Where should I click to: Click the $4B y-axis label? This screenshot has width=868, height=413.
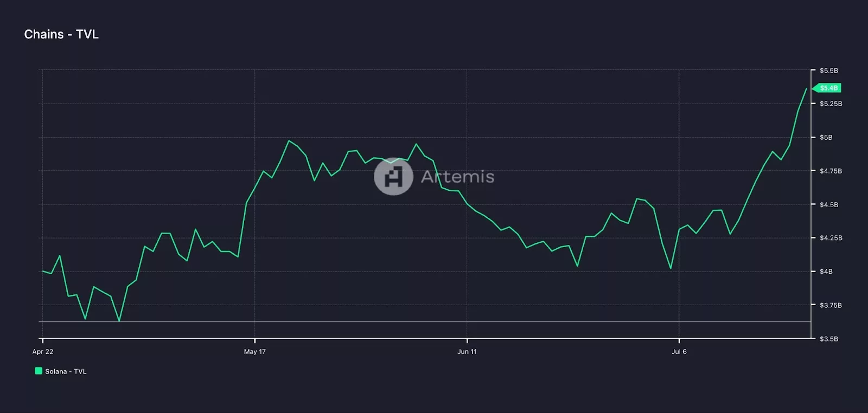coord(826,272)
